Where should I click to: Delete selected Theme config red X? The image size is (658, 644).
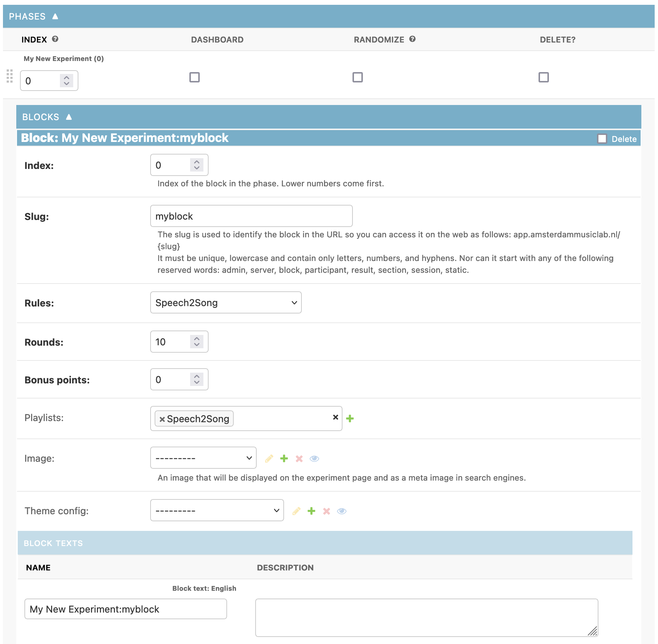point(327,511)
